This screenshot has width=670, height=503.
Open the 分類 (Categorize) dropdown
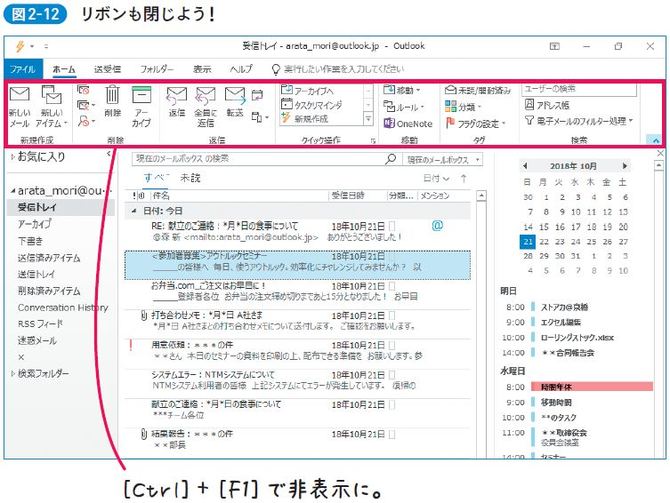(463, 106)
